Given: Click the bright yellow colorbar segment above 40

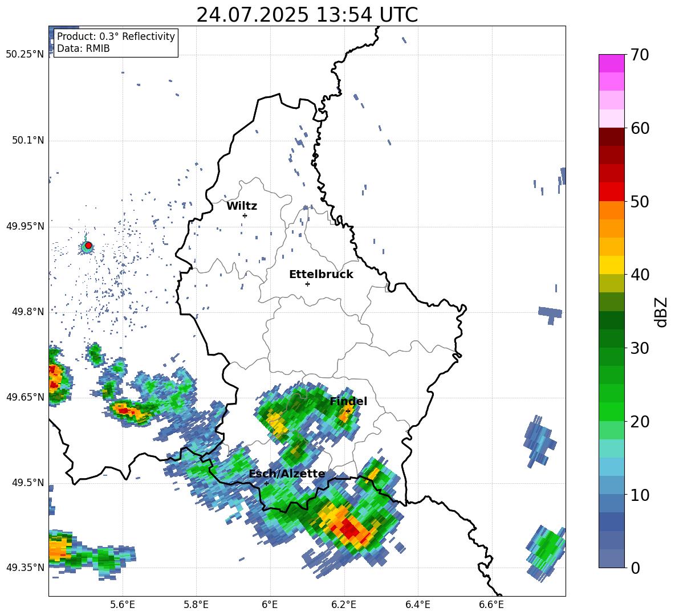Looking at the screenshot, I should [x=611, y=266].
